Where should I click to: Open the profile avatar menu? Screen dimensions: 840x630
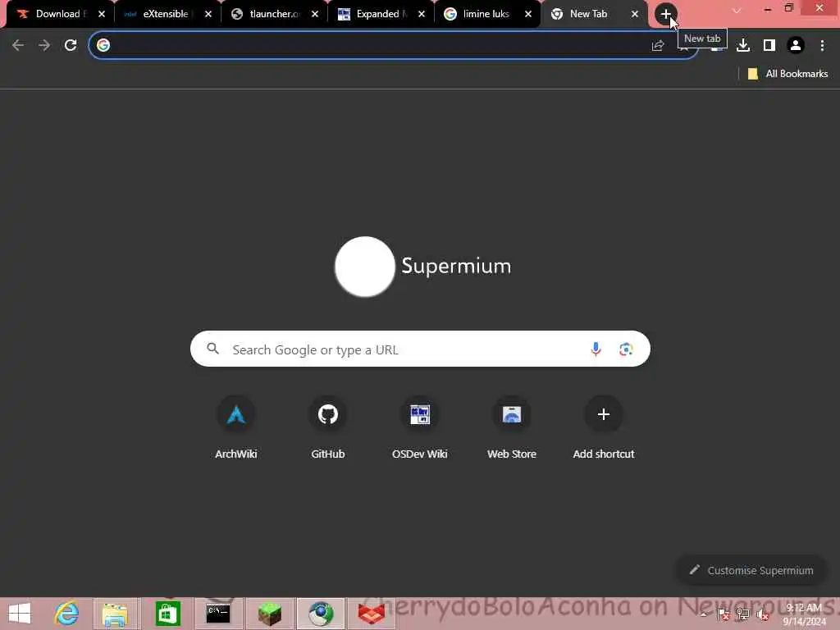pos(796,45)
